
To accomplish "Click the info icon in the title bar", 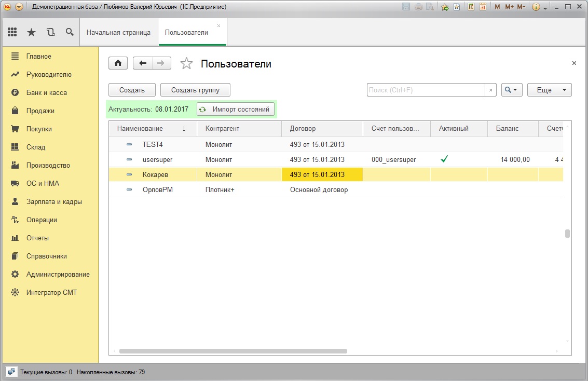I will 536,7.
